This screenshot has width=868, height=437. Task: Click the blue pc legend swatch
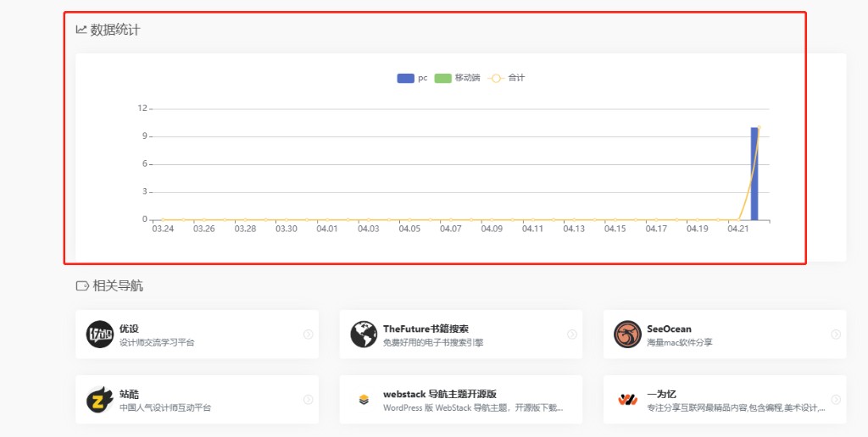click(406, 78)
